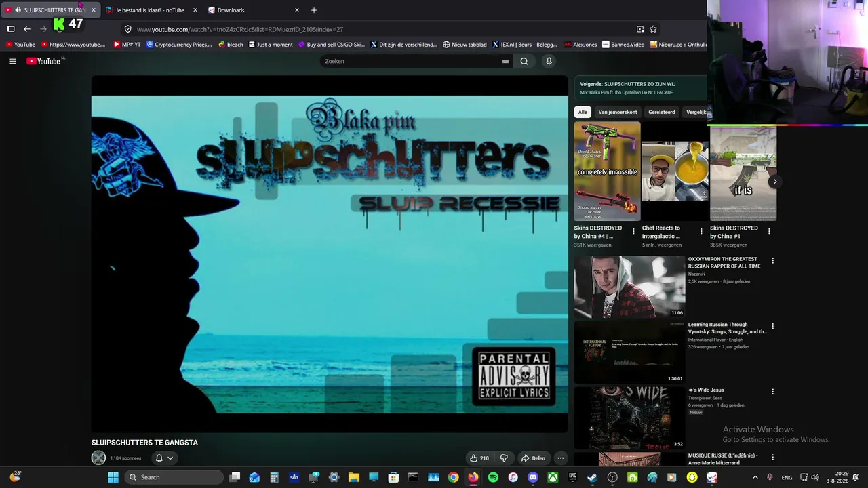The image size is (868, 488).
Task: Open Spotify from the taskbar
Action: (493, 477)
